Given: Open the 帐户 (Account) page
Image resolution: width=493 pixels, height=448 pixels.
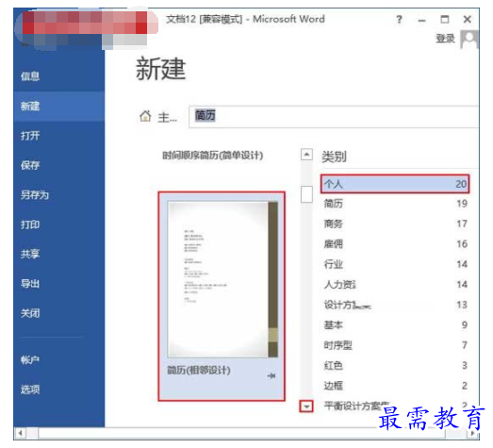Looking at the screenshot, I should [30, 359].
